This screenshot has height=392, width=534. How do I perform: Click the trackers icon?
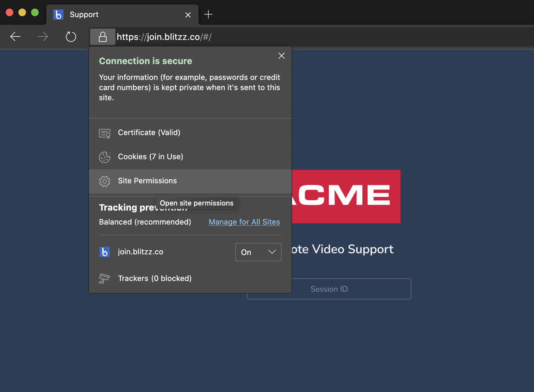pos(104,278)
